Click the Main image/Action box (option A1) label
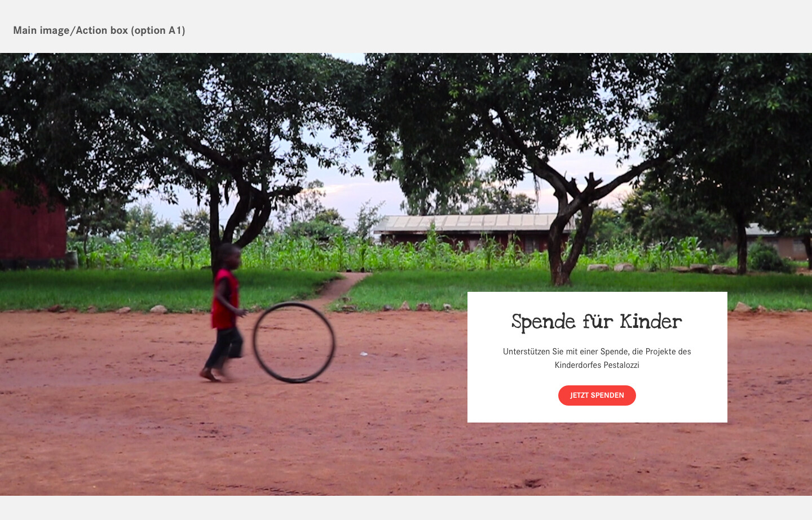Viewport: 812px width, 520px height. point(99,30)
